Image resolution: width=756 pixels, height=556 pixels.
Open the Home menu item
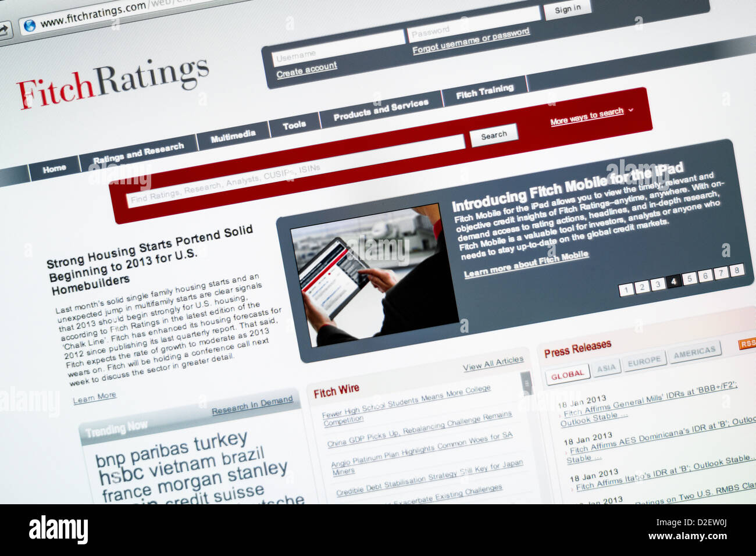(54, 169)
